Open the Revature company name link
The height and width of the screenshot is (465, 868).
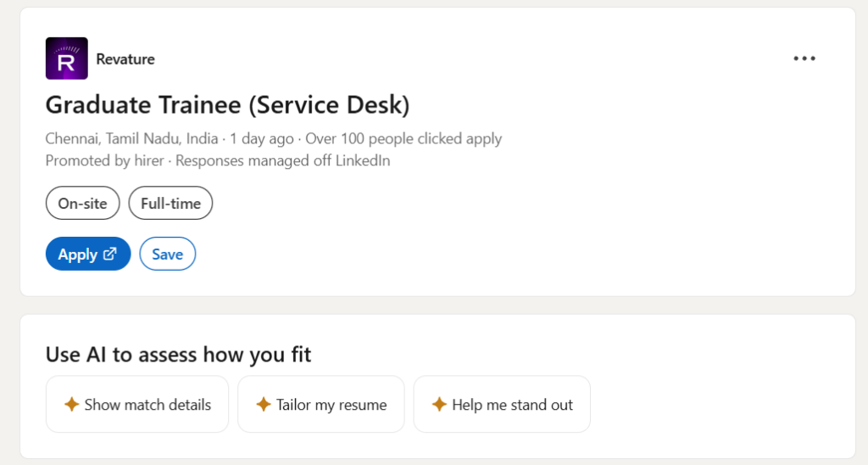pos(125,59)
